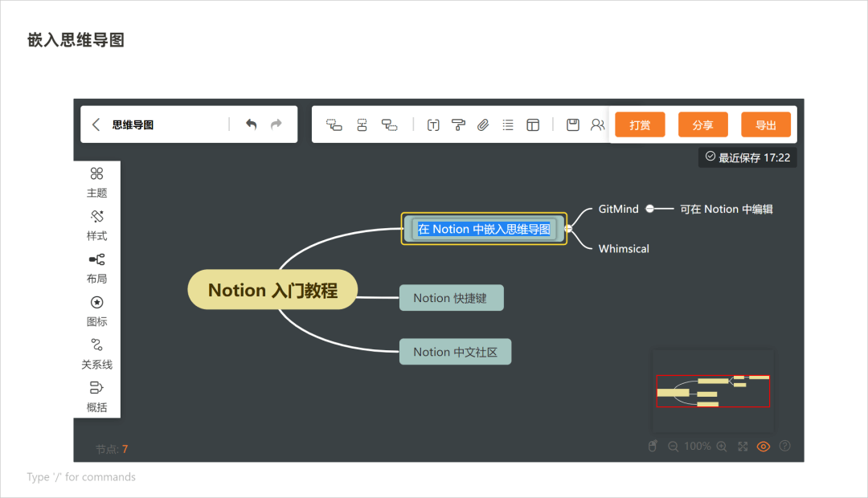
Task: Select the Notion 中文社区 node
Action: tap(455, 352)
